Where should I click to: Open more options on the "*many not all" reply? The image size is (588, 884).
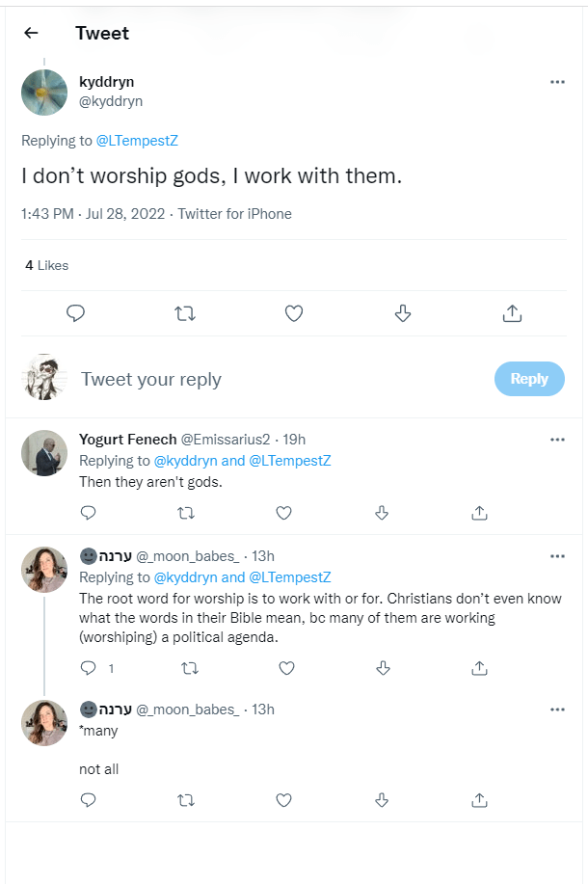click(557, 710)
